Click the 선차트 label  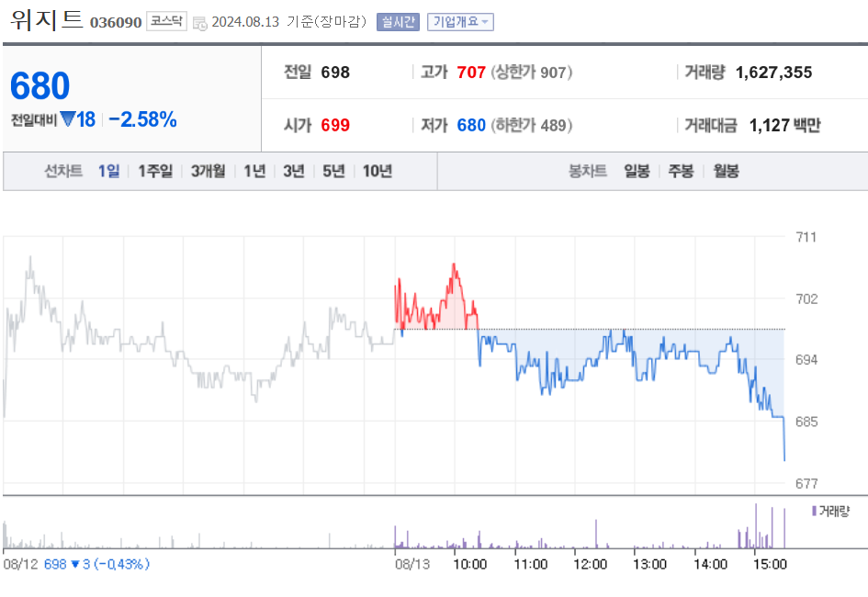[x=63, y=171]
